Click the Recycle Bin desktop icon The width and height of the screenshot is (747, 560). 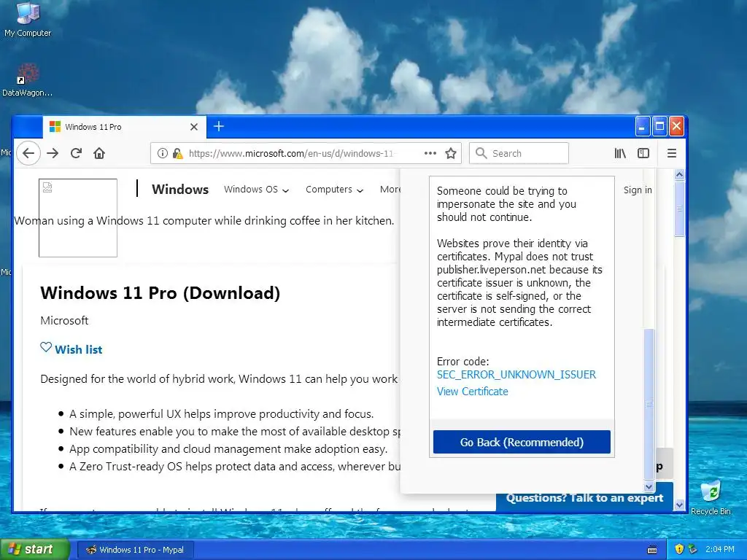pyautogui.click(x=711, y=497)
